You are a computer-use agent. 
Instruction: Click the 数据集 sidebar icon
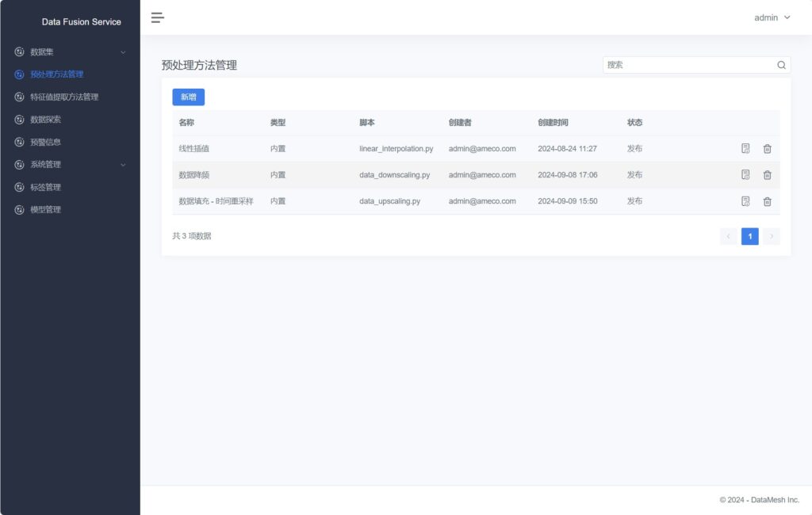pos(19,51)
